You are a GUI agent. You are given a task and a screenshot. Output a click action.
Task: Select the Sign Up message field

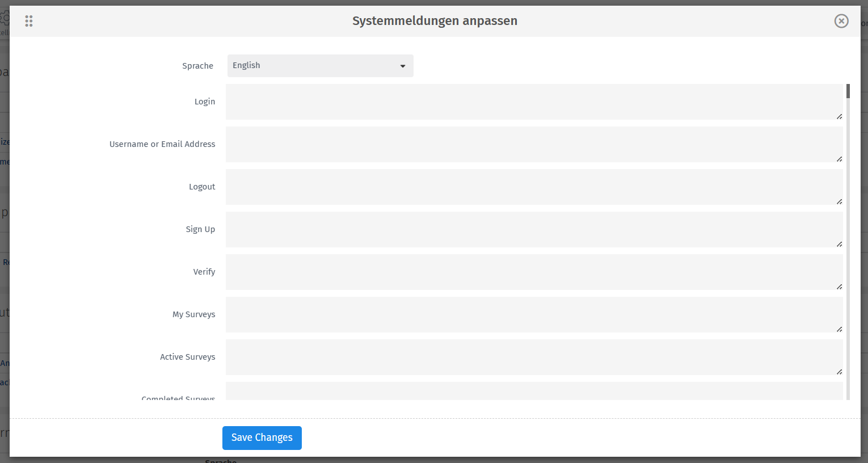point(533,229)
